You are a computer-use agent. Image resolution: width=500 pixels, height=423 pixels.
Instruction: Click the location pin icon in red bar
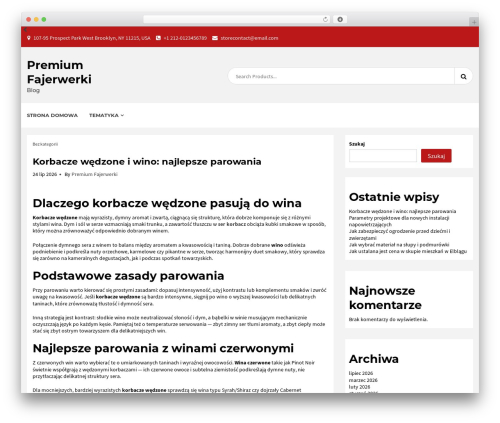click(28, 38)
